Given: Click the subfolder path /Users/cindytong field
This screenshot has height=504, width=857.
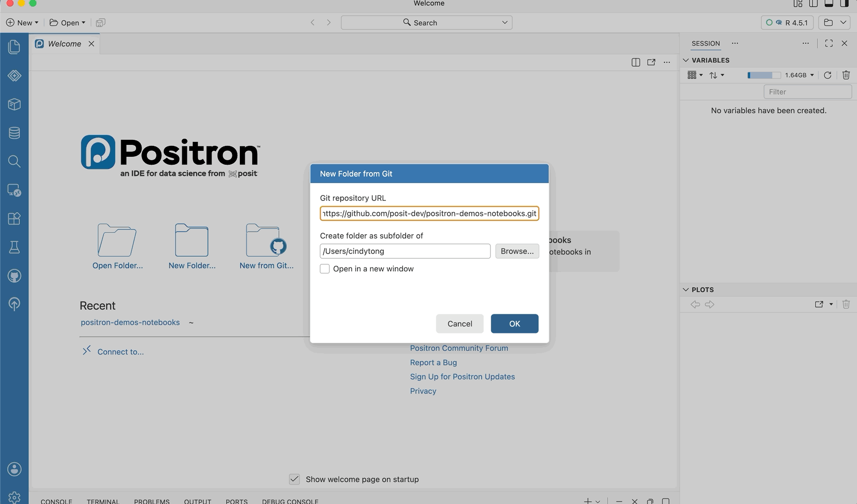Looking at the screenshot, I should click(405, 251).
